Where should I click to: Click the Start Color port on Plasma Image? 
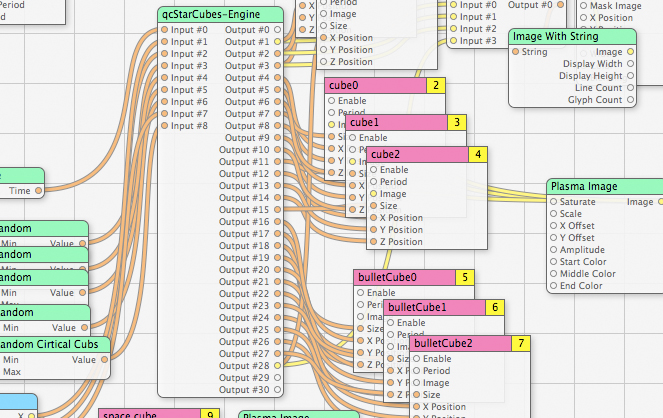553,262
